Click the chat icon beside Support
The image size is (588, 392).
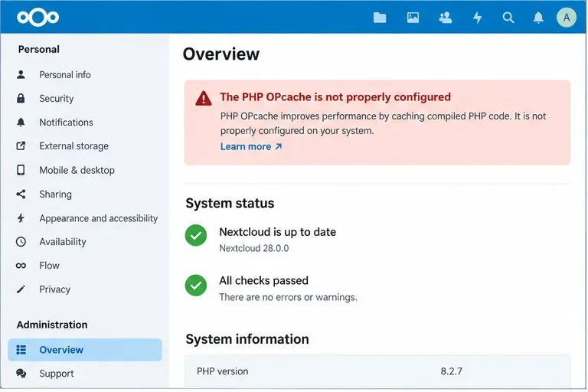[x=21, y=374]
